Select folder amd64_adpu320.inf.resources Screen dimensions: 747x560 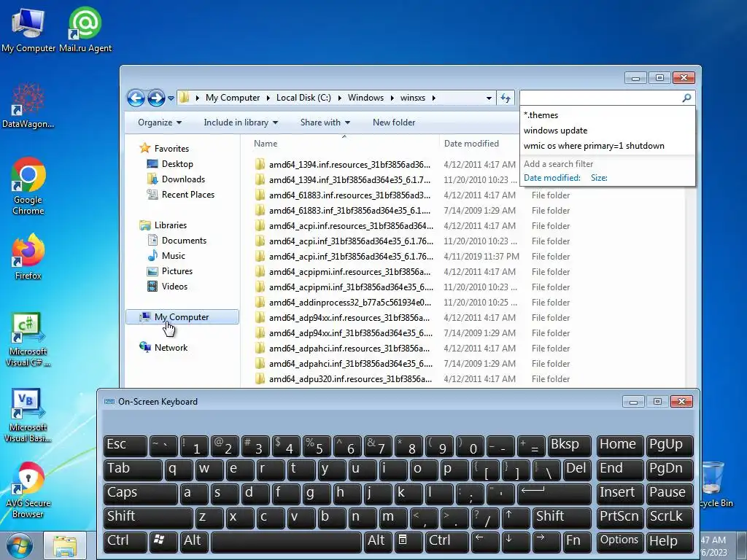point(349,379)
